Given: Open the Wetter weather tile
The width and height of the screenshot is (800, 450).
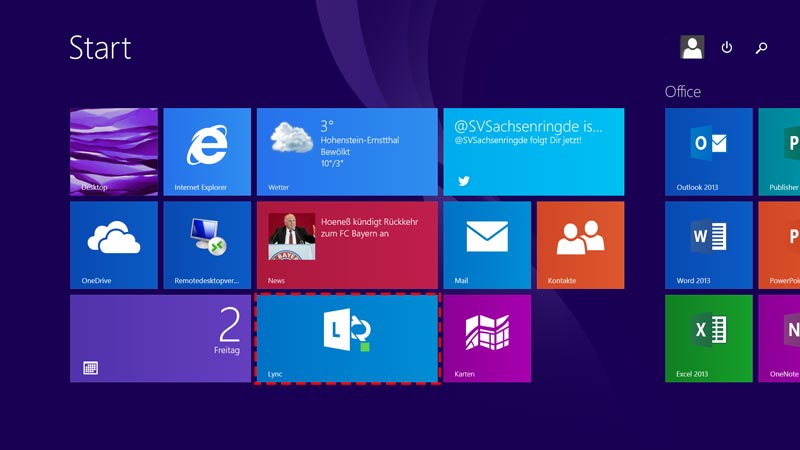Looking at the screenshot, I should [347, 152].
